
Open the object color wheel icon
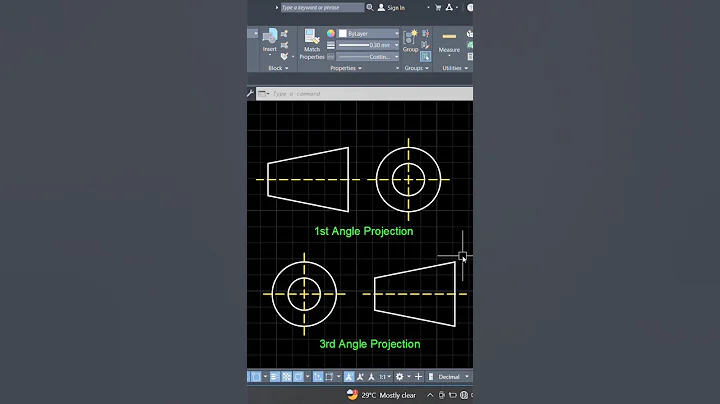click(331, 34)
